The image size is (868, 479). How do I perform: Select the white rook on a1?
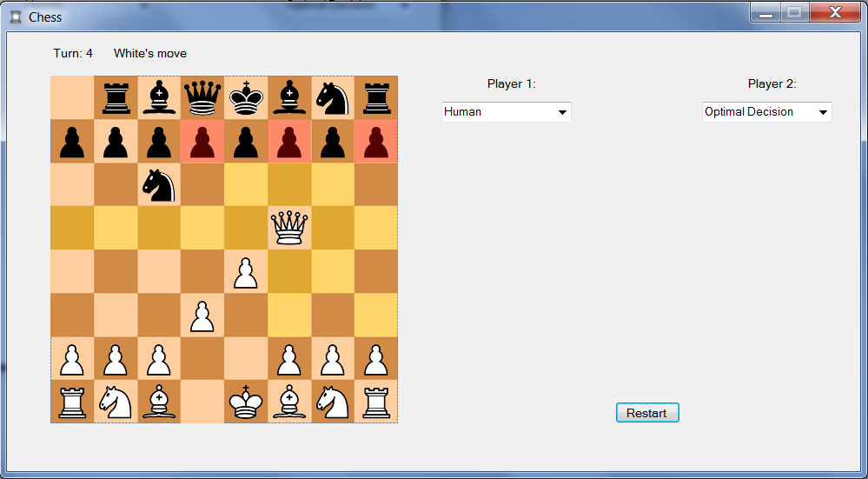click(72, 402)
